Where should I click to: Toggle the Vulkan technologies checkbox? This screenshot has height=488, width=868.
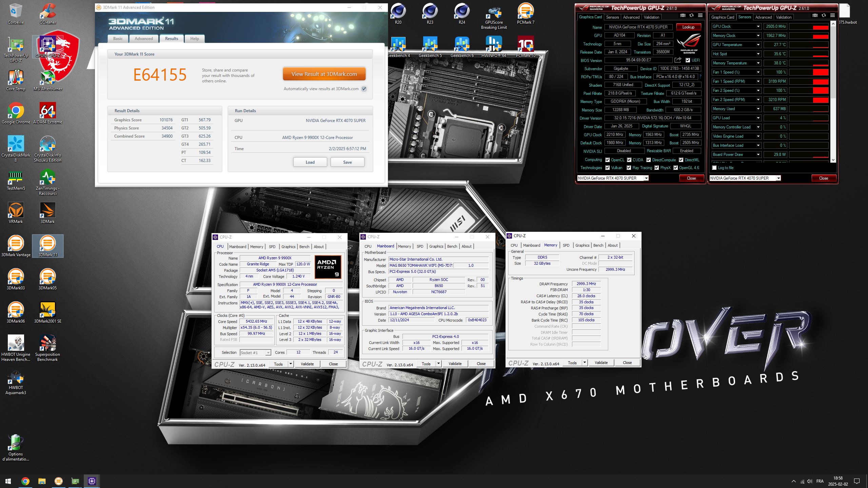[x=608, y=168]
